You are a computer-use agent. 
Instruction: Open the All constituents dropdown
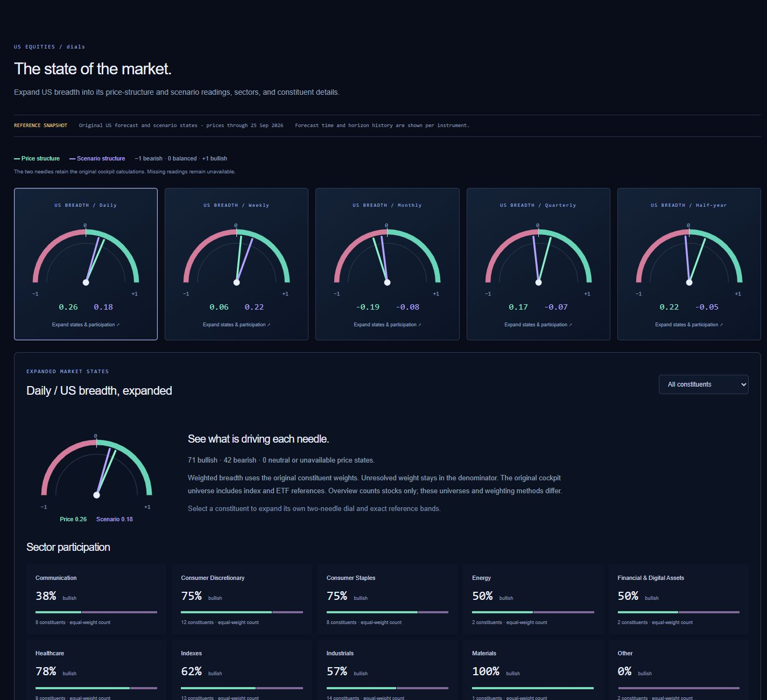click(x=703, y=384)
